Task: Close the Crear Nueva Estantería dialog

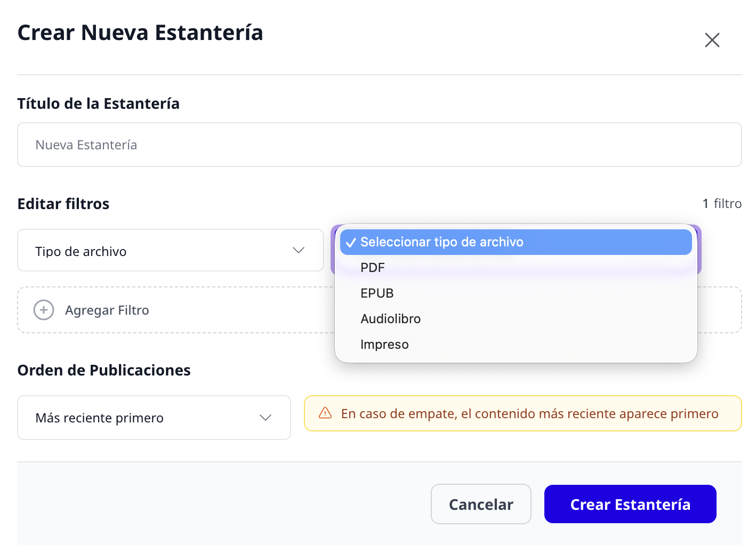Action: [712, 40]
